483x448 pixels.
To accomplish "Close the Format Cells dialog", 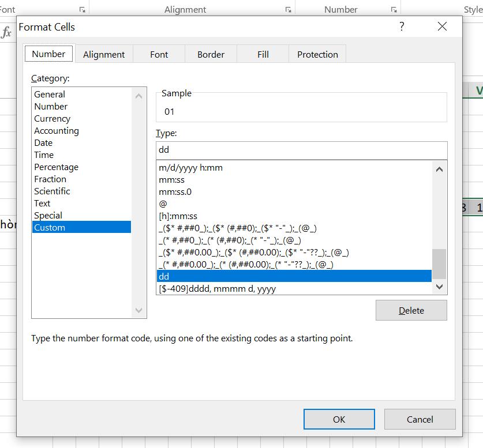I will click(442, 27).
